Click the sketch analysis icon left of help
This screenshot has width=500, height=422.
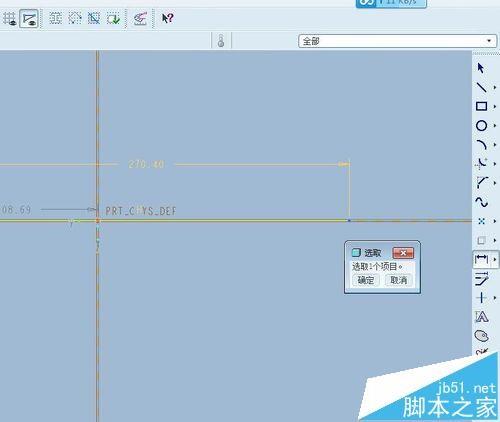pos(140,18)
